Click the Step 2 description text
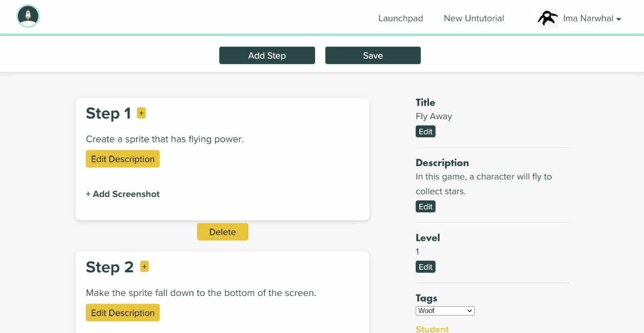Screen dimensions: 644x333 201,293
